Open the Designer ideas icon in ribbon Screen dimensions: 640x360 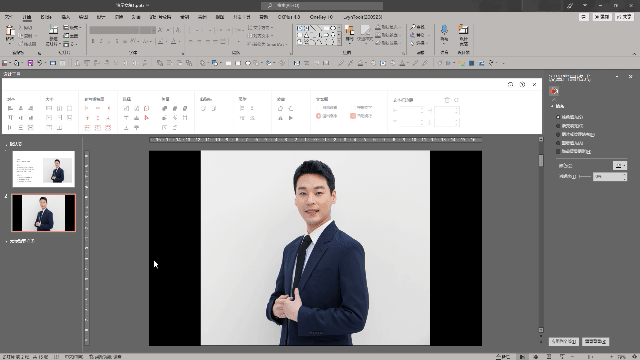463,30
